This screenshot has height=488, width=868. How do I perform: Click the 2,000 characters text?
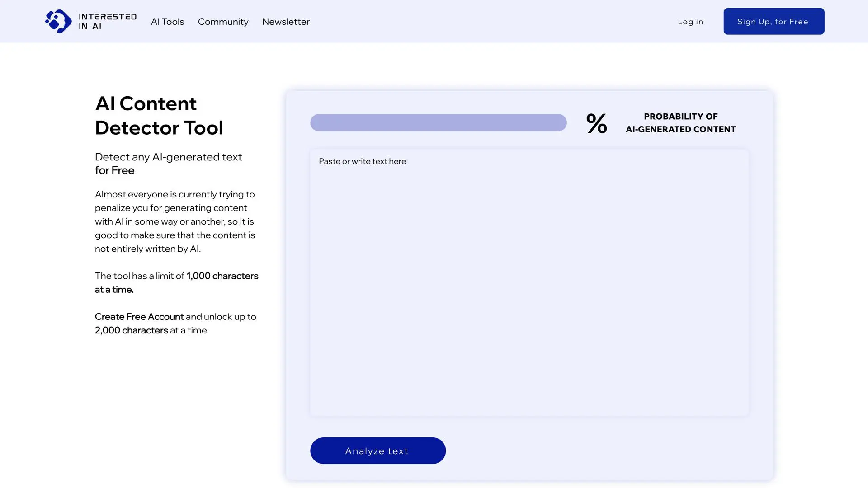pos(131,330)
